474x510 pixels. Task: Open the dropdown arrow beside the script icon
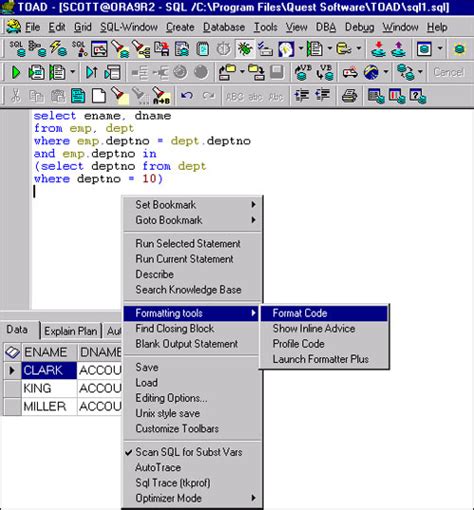pos(72,72)
